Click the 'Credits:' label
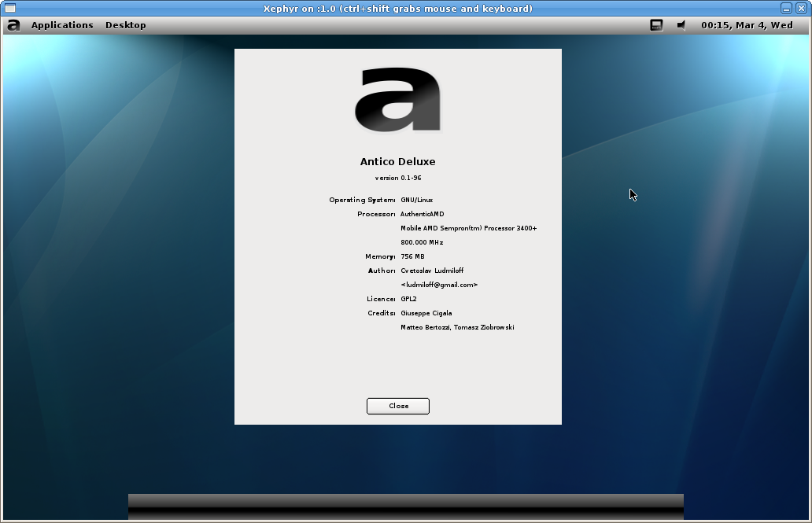 [381, 313]
